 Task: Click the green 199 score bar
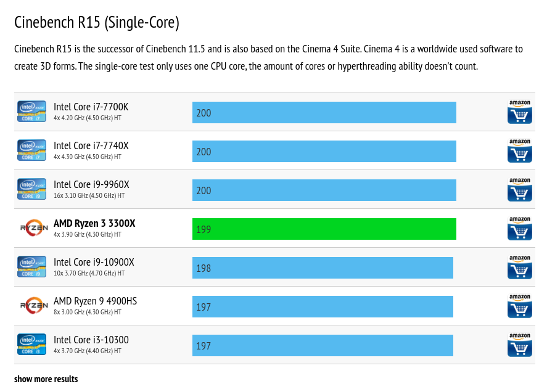(324, 229)
